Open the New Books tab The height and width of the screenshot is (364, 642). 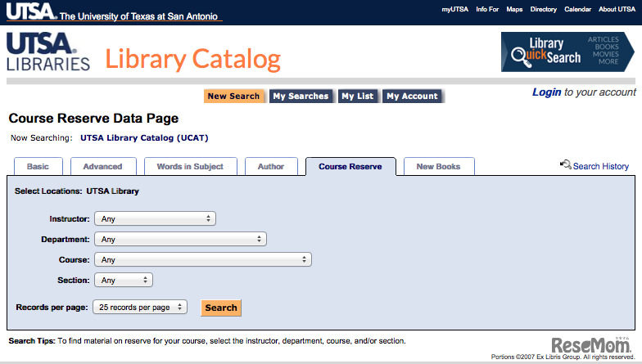pyautogui.click(x=438, y=166)
